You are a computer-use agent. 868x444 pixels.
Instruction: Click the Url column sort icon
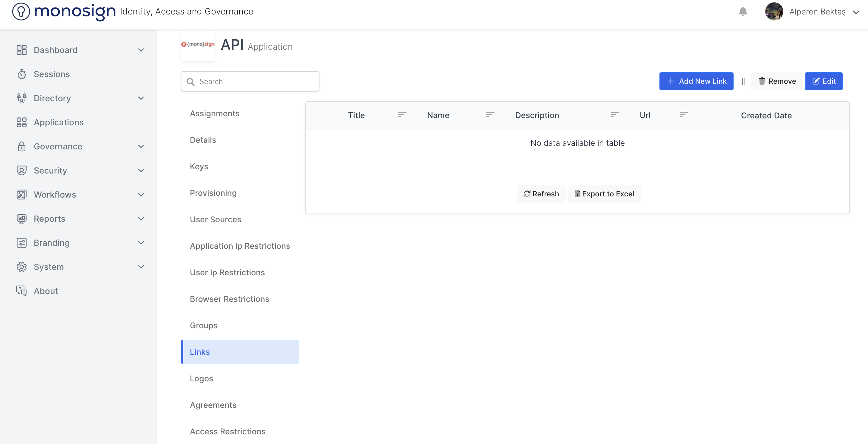click(x=683, y=115)
